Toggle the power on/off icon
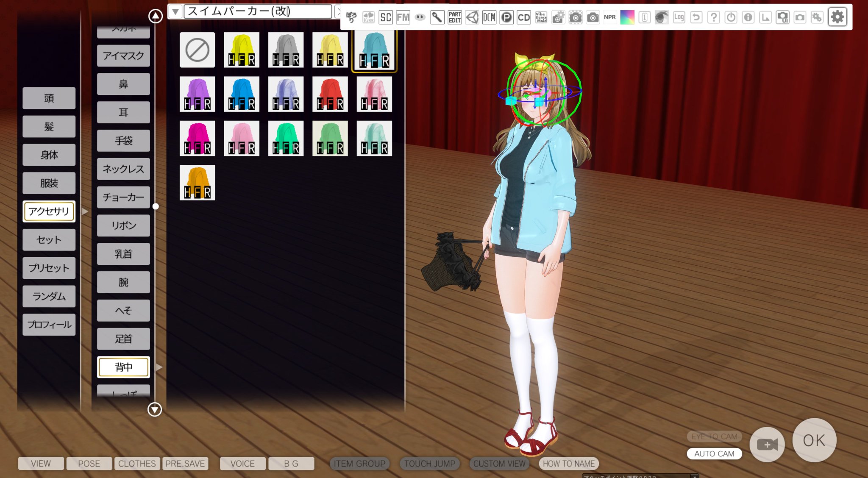 [730, 17]
